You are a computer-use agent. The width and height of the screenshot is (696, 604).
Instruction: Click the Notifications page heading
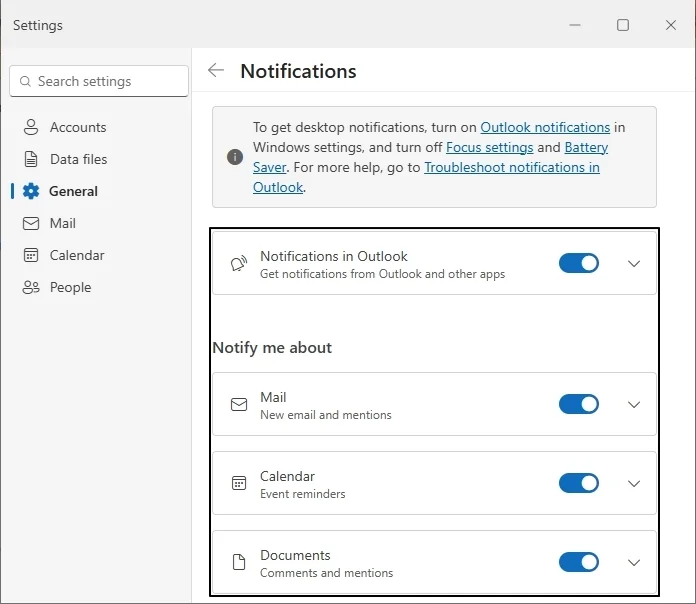298,71
